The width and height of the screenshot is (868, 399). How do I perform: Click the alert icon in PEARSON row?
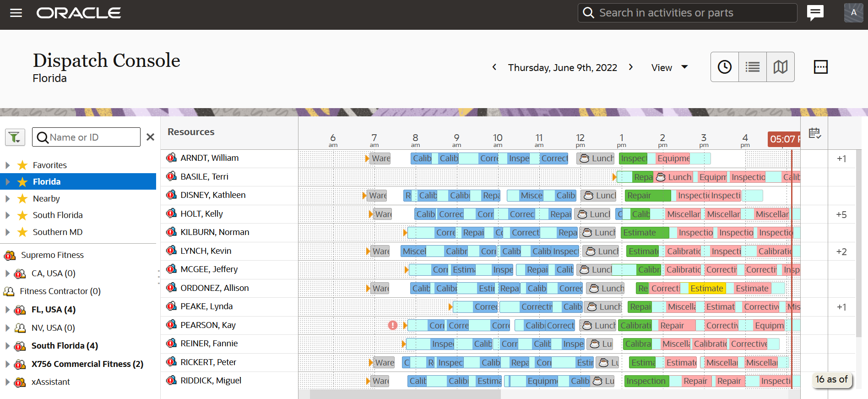click(x=393, y=325)
